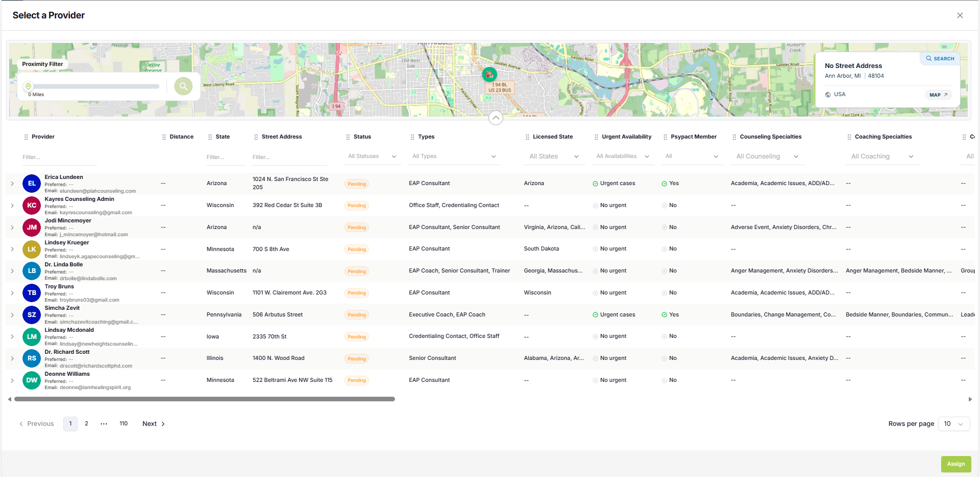The width and height of the screenshot is (980, 477).
Task: Click the scroll-right arrow on the table scrollbar
Action: (x=970, y=399)
